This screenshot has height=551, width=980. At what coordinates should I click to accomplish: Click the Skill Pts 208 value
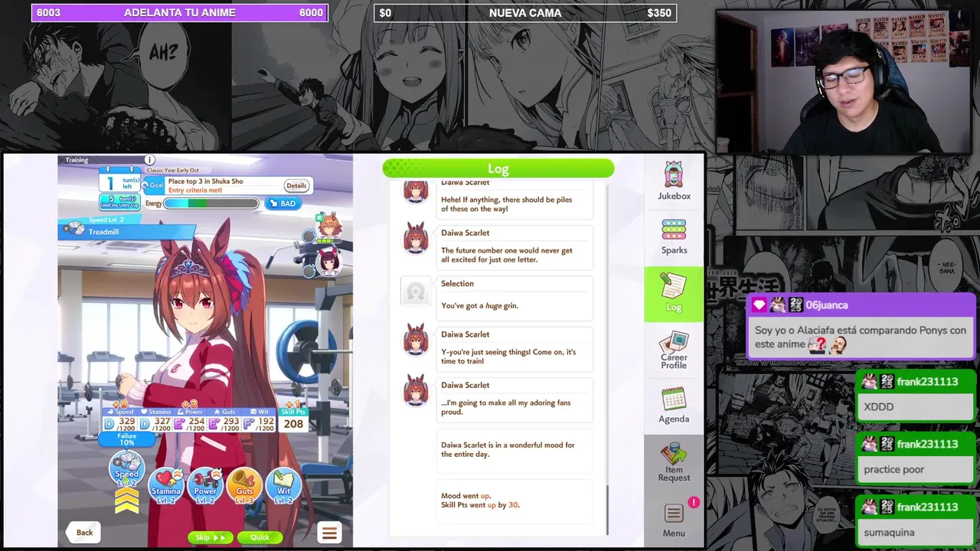tap(293, 424)
